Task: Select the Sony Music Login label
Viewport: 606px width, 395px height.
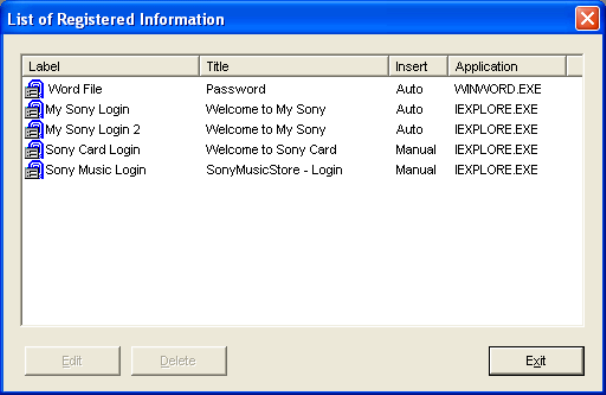Action: (x=96, y=170)
